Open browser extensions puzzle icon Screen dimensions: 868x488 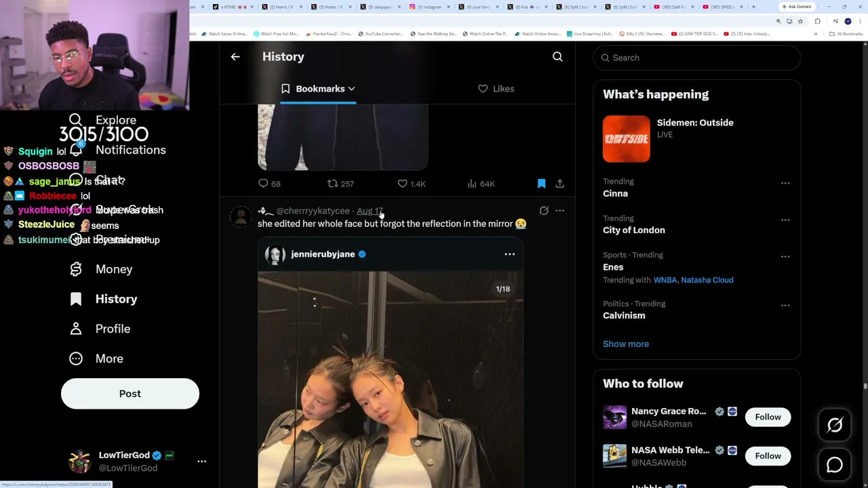(817, 21)
